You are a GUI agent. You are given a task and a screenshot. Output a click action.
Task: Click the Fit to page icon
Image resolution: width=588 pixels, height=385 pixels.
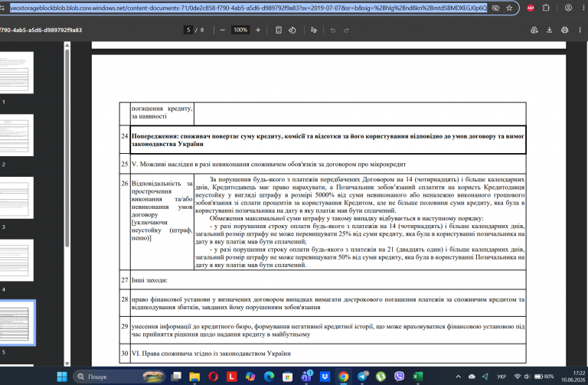[x=279, y=30]
